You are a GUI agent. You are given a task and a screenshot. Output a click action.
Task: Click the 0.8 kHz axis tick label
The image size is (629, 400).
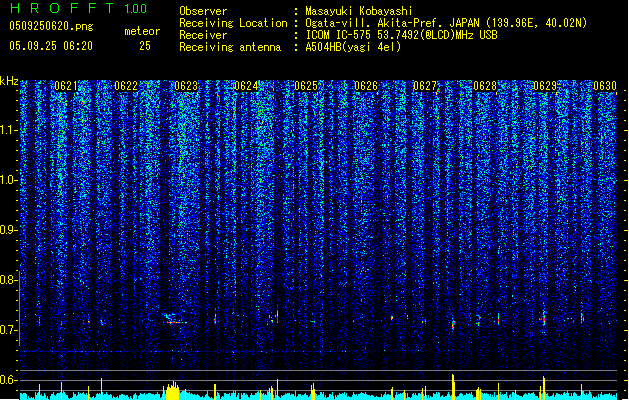click(x=8, y=280)
